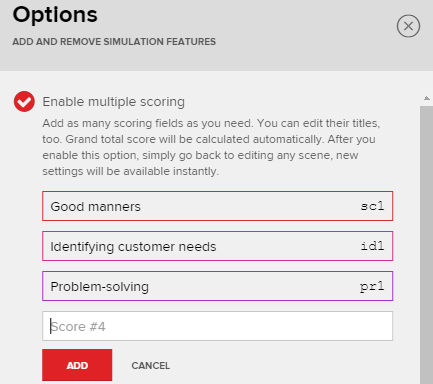Viewport: 433px width, 384px height.
Task: Click the 'Grand total score' description line
Action: [209, 139]
